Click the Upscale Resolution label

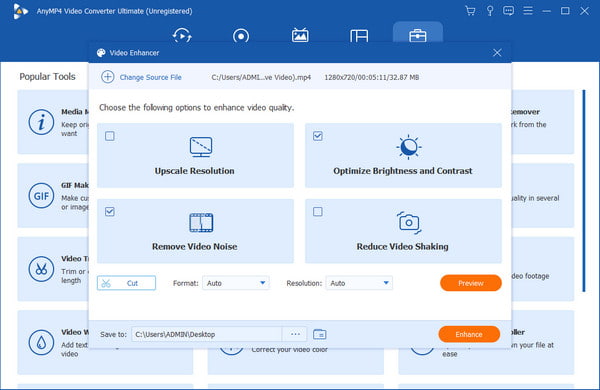point(194,171)
